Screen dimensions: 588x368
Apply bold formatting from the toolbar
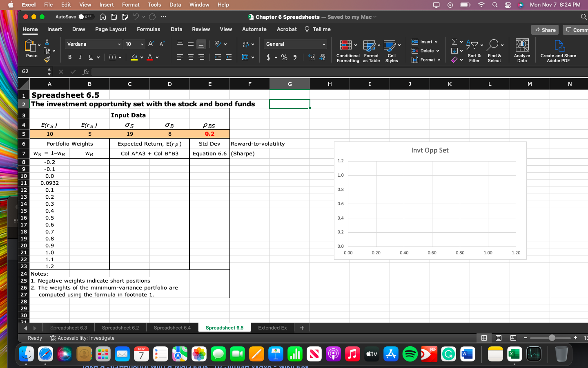pos(69,57)
